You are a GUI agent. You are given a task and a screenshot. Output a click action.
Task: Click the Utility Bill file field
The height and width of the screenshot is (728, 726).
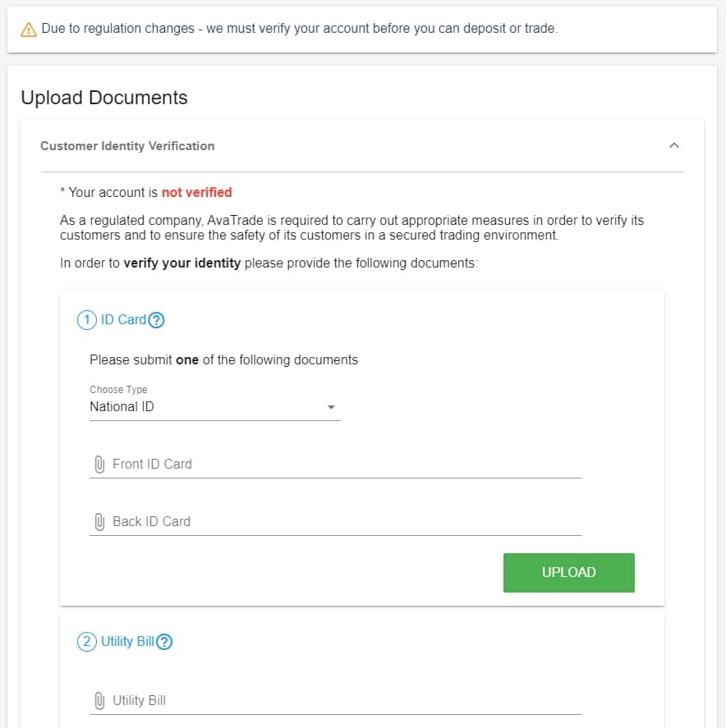(x=335, y=701)
